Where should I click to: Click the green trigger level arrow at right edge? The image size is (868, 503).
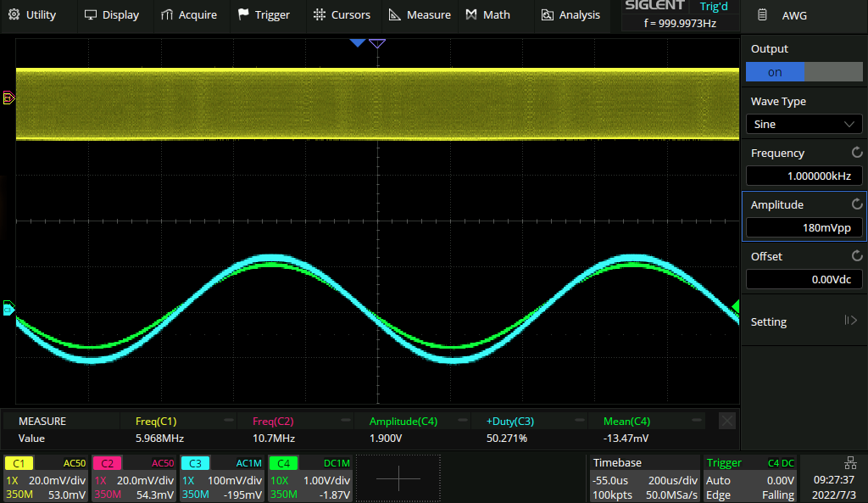735,305
